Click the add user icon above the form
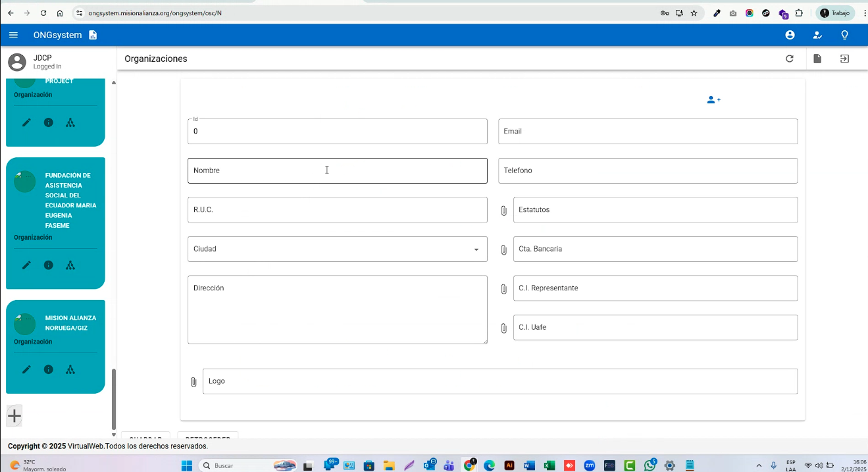The image size is (868, 472). point(713,100)
